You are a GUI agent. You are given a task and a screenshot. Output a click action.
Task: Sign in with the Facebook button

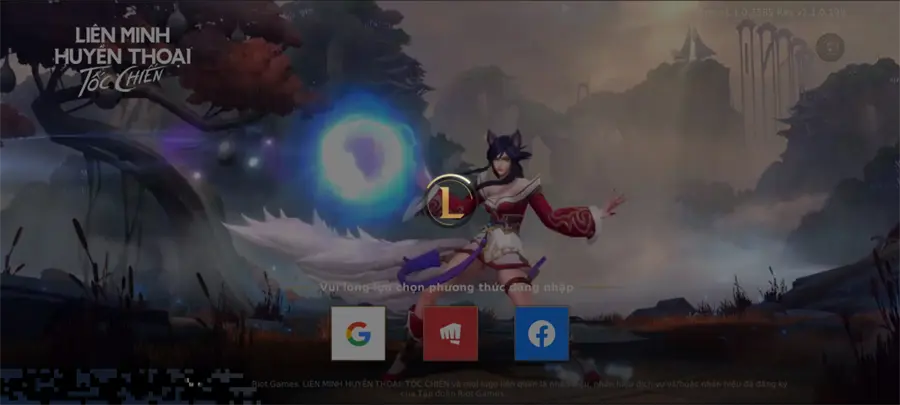coord(542,333)
